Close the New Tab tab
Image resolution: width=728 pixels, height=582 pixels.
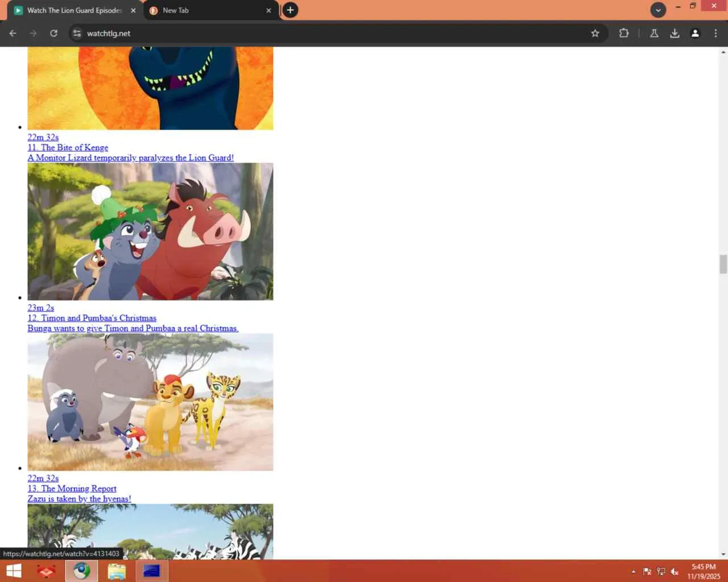coord(268,10)
